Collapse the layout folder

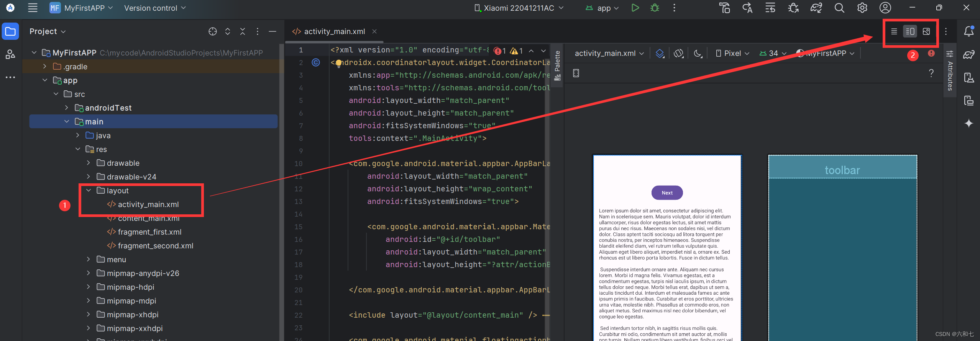pos(89,190)
